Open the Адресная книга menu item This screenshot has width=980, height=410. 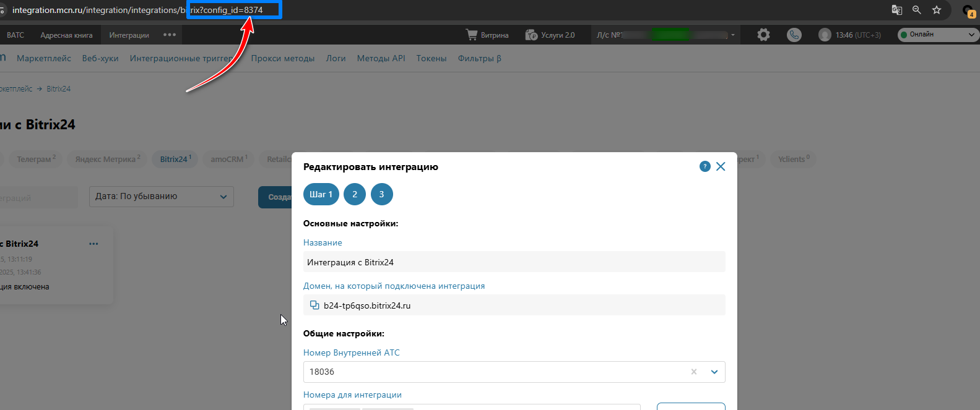click(x=66, y=35)
